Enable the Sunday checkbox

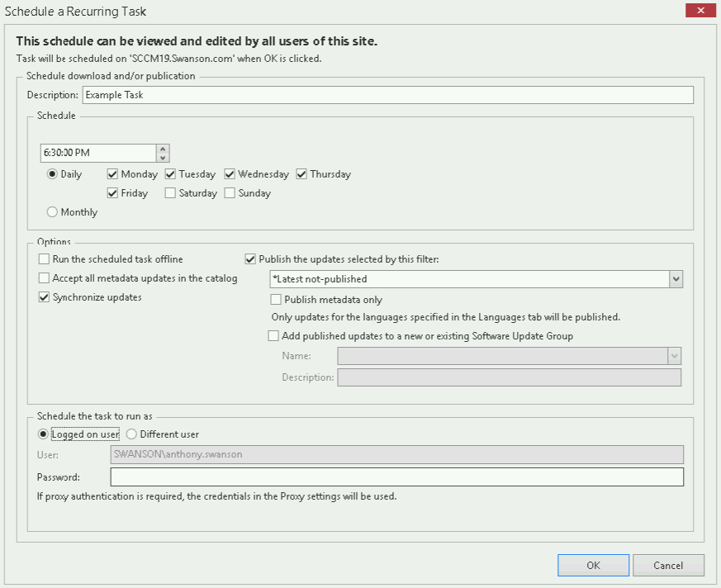(230, 193)
